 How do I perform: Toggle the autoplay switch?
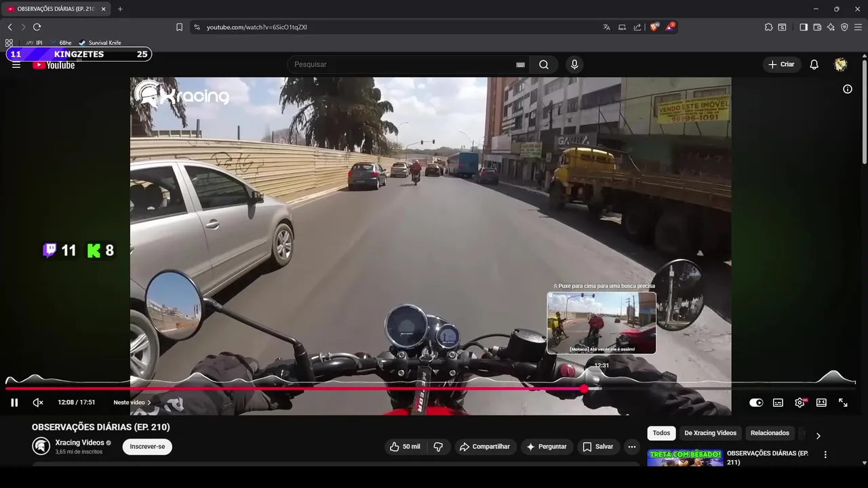pos(756,403)
